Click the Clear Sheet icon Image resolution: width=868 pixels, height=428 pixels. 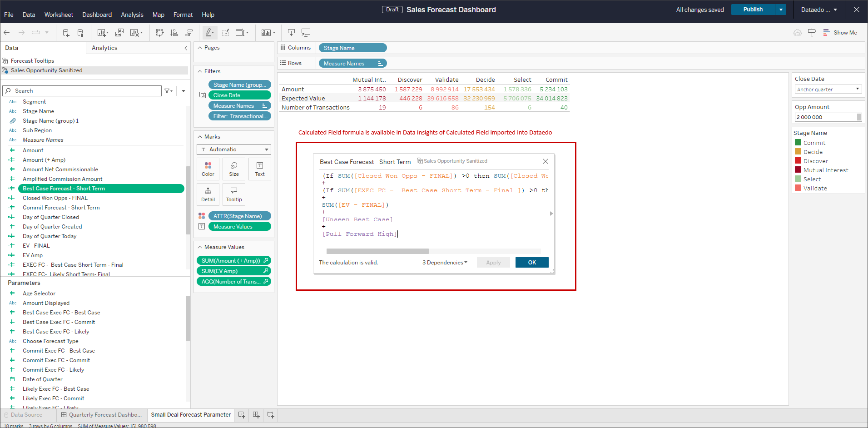coord(136,33)
